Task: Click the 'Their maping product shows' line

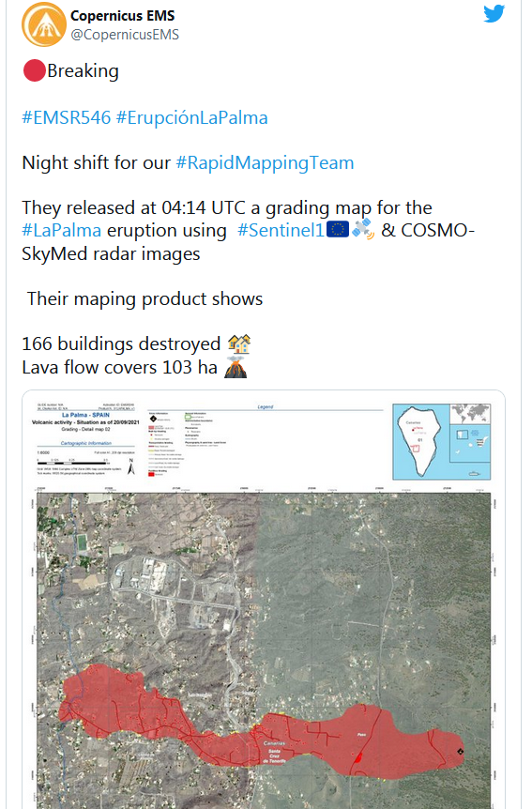Action: [x=145, y=299]
